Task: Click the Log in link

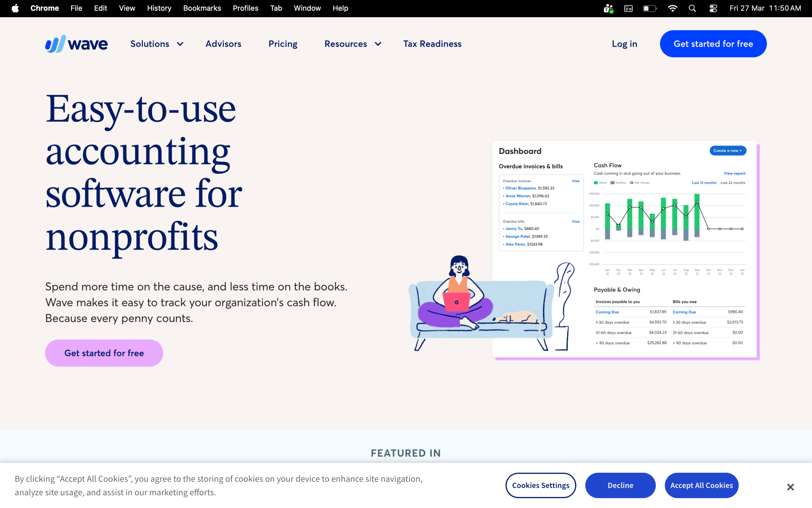Action: (x=625, y=44)
